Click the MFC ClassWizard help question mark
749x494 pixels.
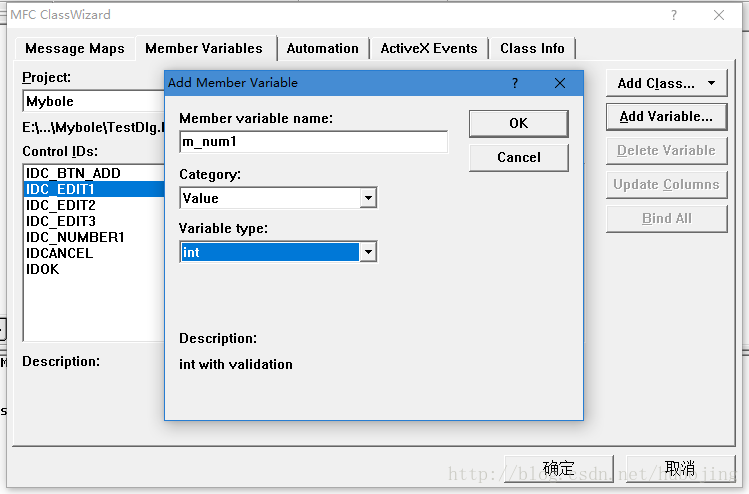(674, 15)
